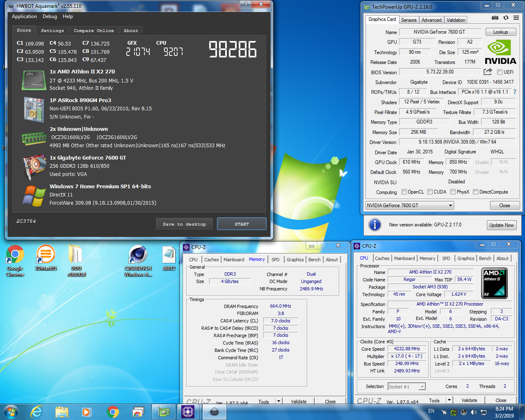Image resolution: width=525 pixels, height=420 pixels.
Task: Click the Lookup button in GPU-Z
Action: [x=500, y=32]
